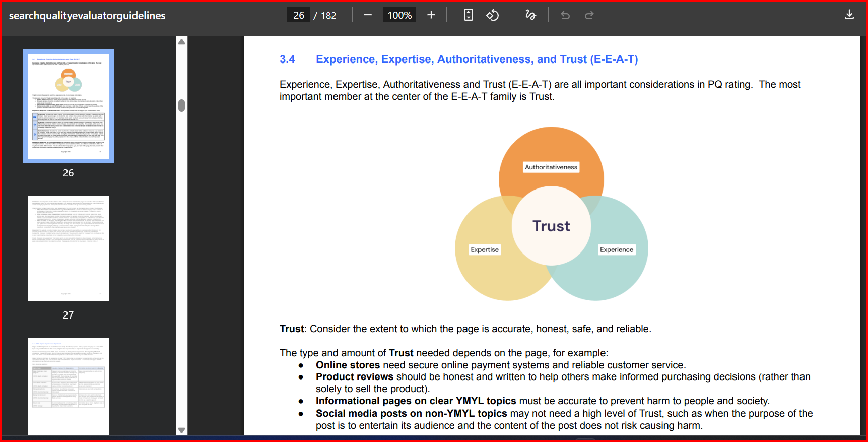Click the searchqualityevaluatorguidelines document title
868x442 pixels.
(x=87, y=16)
